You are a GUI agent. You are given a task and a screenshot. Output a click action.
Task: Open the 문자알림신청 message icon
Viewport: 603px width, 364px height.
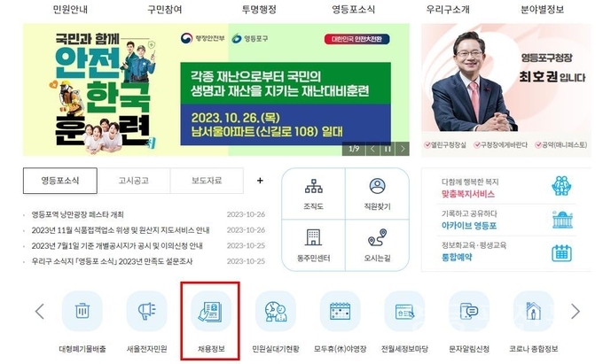coord(469,311)
